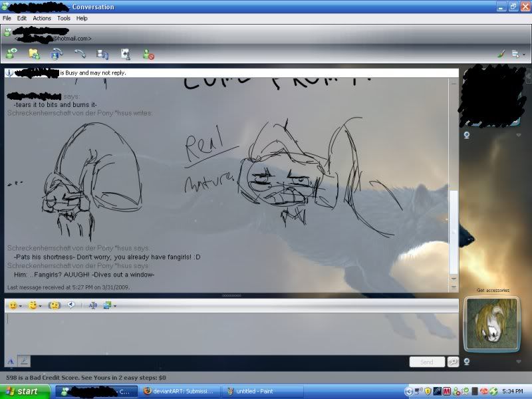Screen dimensions: 532x399
Task: Open the games icon in toolbar
Action: coord(126,54)
